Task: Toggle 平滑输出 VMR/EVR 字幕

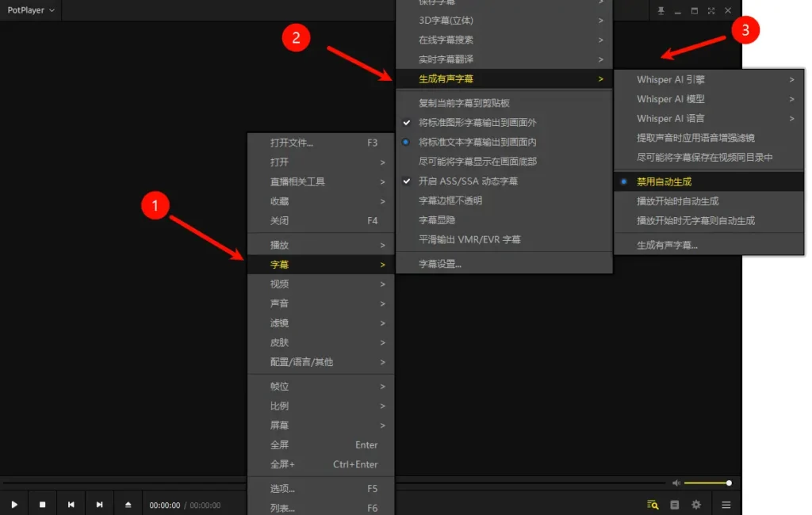Action: (504, 239)
